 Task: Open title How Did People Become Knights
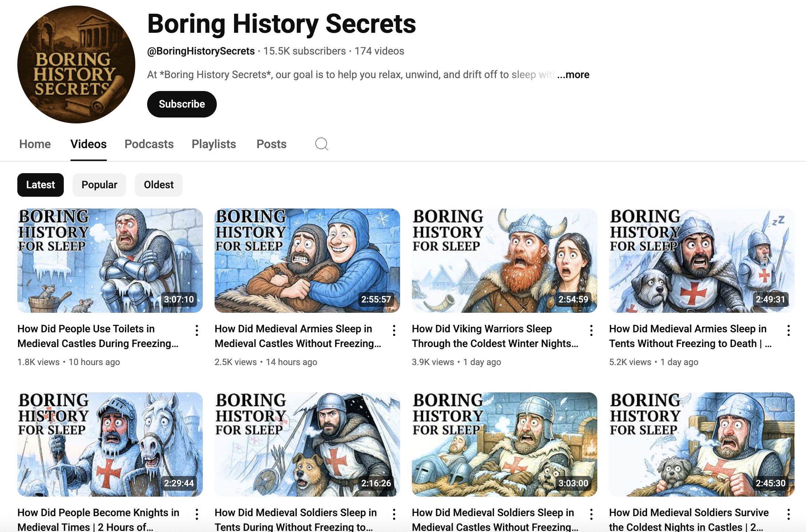98,519
